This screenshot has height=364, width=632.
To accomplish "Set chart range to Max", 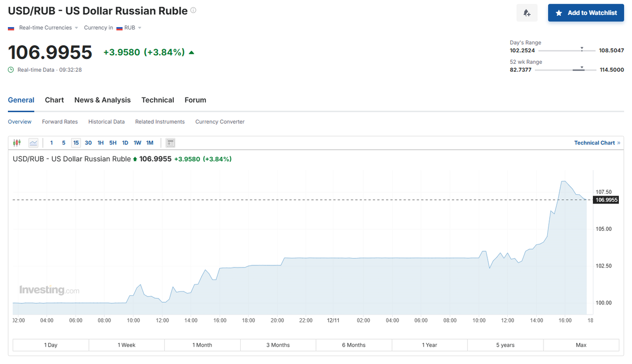I will click(x=581, y=345).
